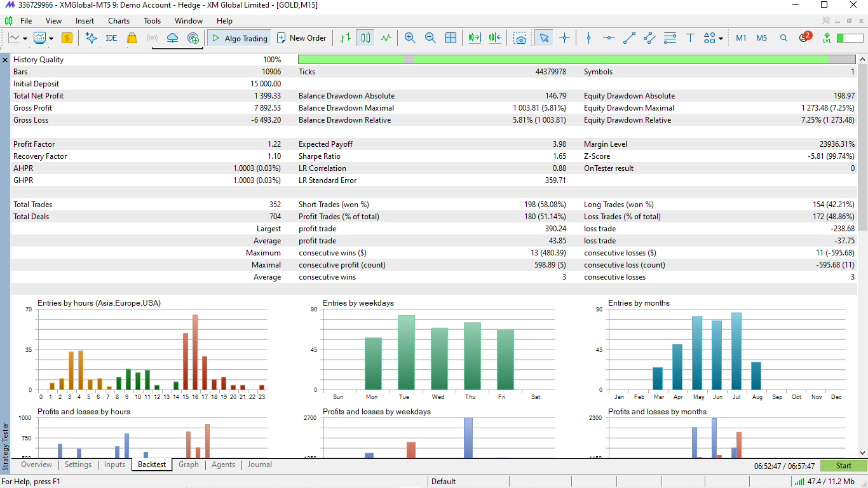
Task: Zoom in on the chart
Action: tap(410, 38)
